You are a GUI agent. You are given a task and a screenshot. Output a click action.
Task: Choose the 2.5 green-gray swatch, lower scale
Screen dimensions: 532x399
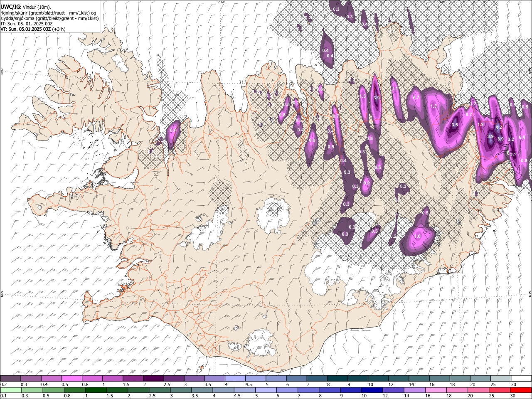160,390
